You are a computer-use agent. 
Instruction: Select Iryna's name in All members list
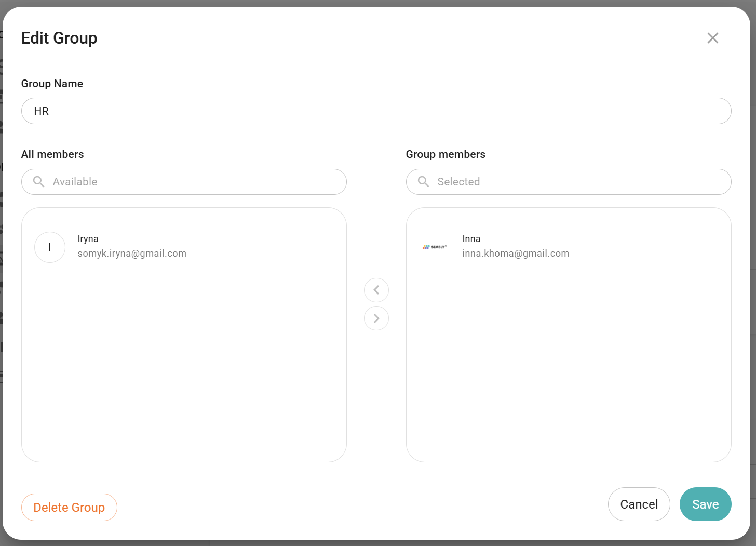click(88, 239)
